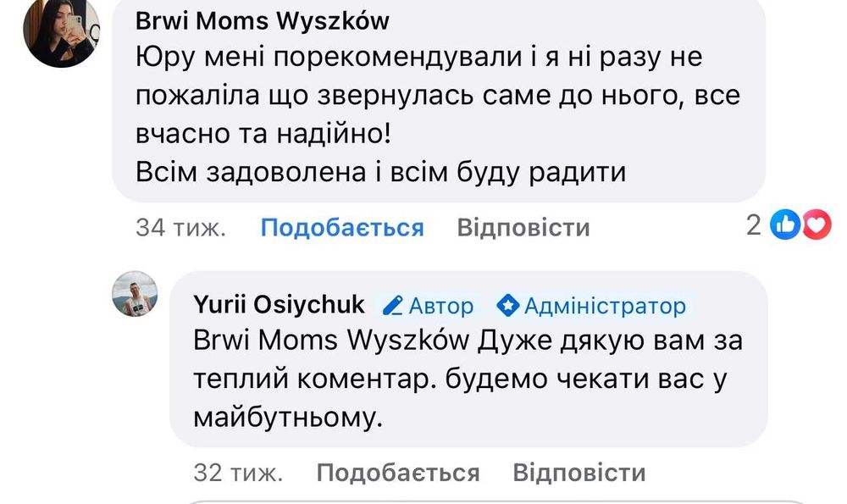The height and width of the screenshot is (504, 847).
Task: Click the blue thumbs-up reaction icon
Action: tap(787, 225)
